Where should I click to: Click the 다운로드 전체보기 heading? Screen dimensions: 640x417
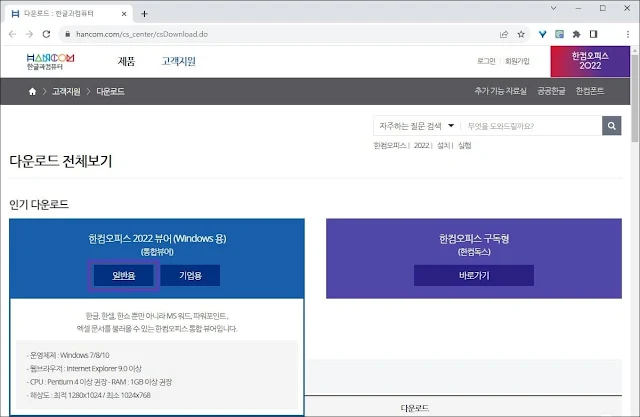tap(60, 161)
